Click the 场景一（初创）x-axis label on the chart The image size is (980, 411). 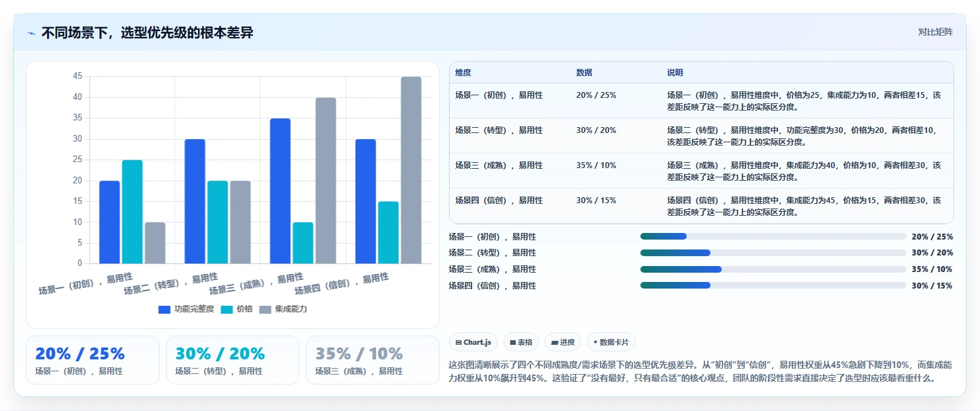(x=85, y=283)
